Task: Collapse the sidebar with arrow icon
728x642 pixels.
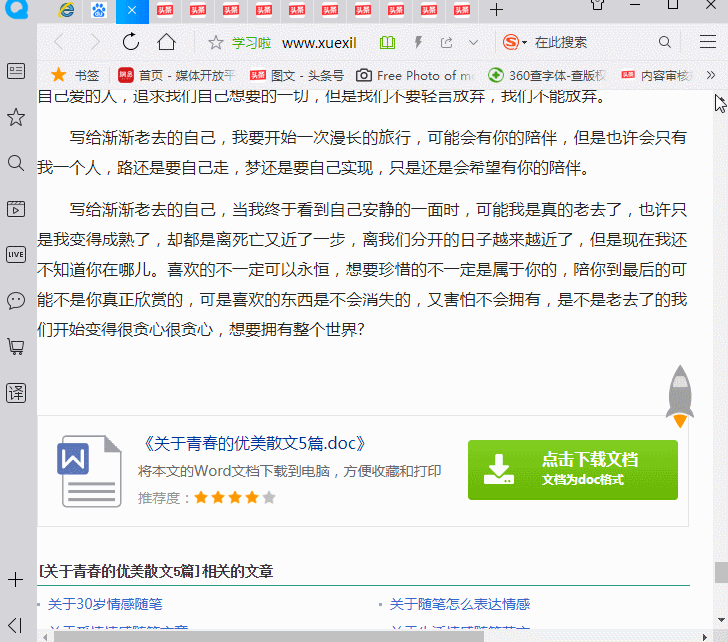Action: [x=15, y=625]
